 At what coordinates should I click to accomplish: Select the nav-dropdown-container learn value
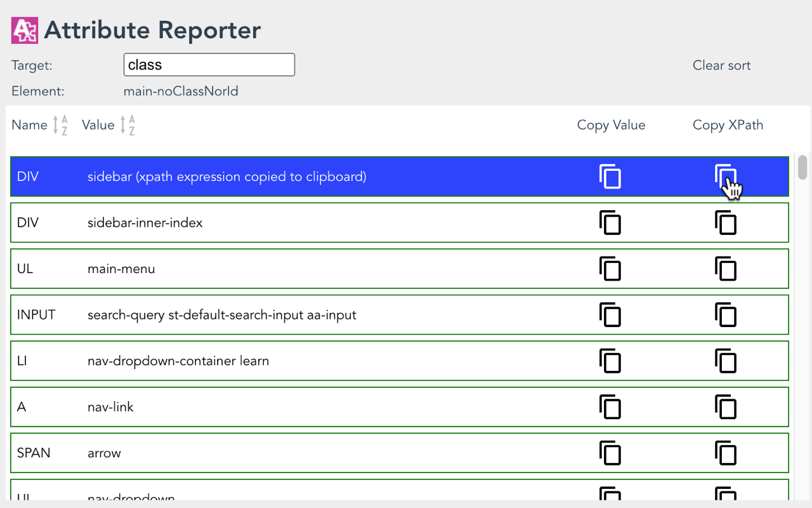(x=178, y=361)
